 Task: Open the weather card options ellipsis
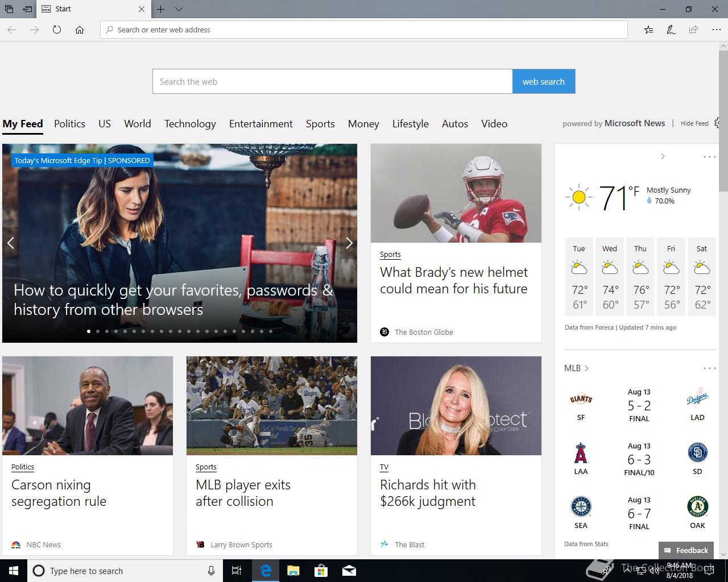[x=709, y=157]
